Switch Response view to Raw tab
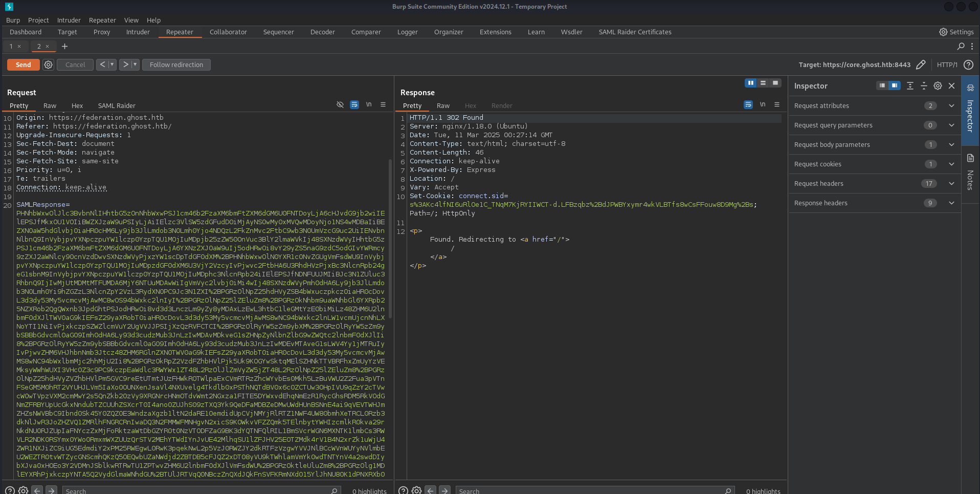The width and height of the screenshot is (980, 494). coord(443,105)
